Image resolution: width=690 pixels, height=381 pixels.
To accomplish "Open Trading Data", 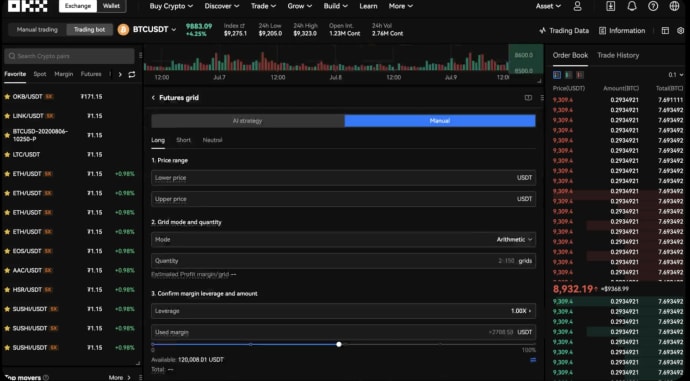I will point(564,30).
